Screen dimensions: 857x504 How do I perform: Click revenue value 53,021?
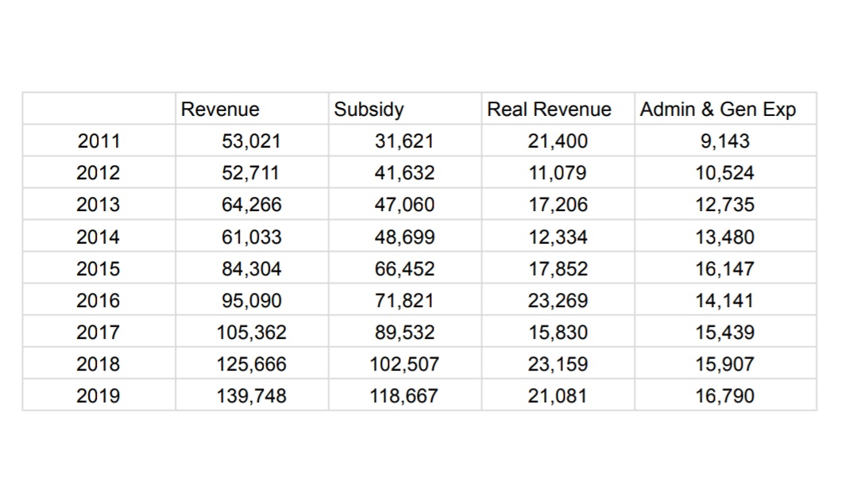coord(252,140)
